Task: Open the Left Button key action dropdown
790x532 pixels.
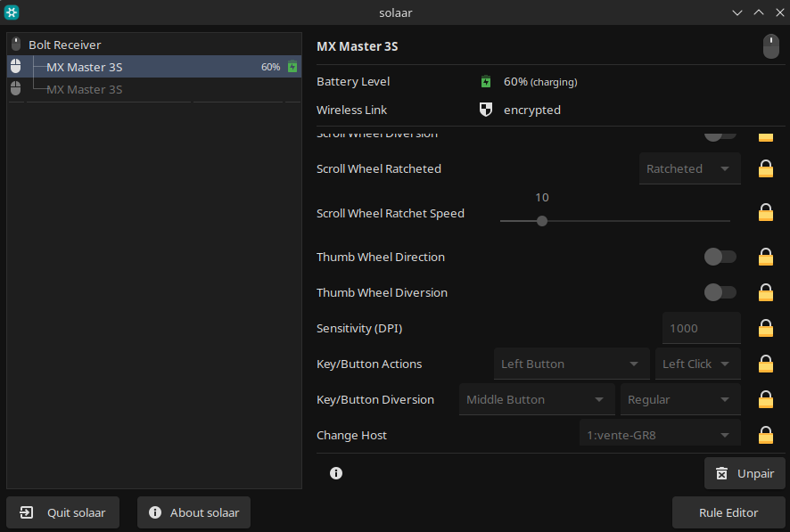Action: coord(571,364)
